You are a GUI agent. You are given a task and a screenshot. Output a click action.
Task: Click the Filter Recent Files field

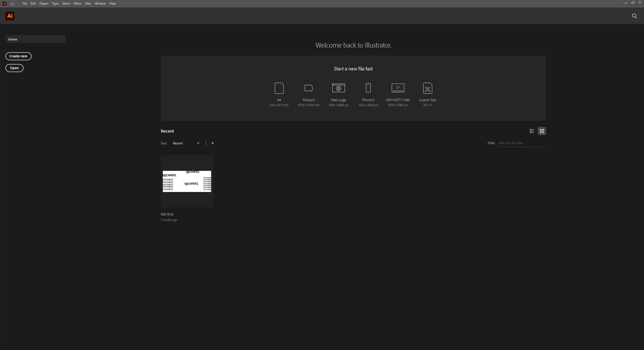point(521,143)
